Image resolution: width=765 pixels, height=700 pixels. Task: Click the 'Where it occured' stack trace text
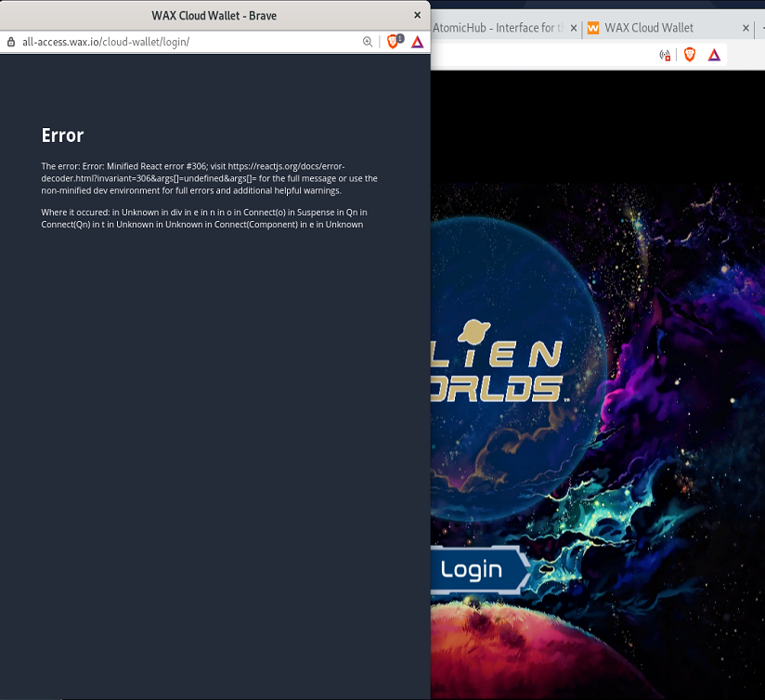(x=204, y=218)
